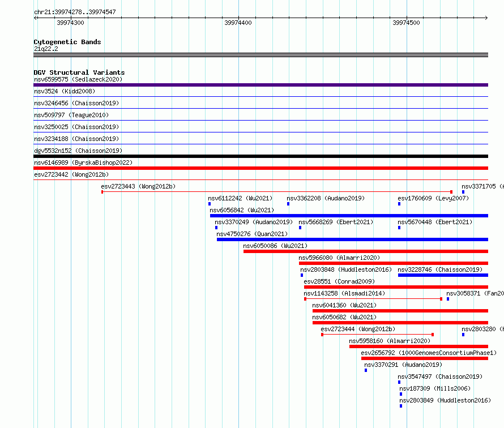This screenshot has height=428, width=504.
Task: Select esv1760609 (Levy2007) label
Action: [x=433, y=198]
